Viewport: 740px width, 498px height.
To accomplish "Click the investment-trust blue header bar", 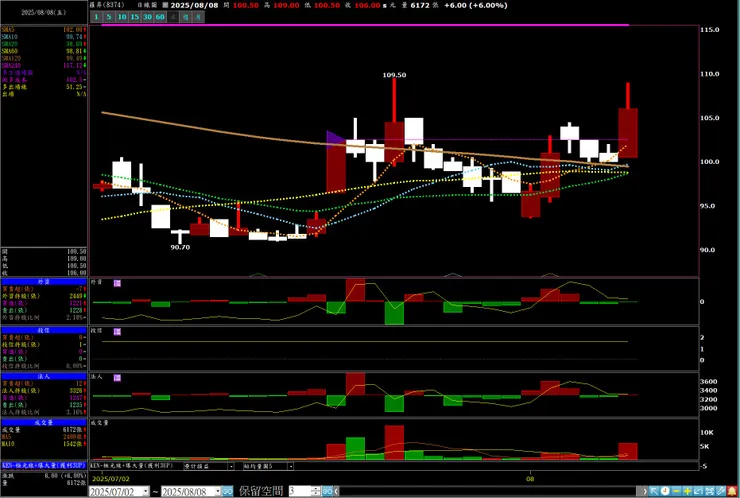I will [x=44, y=330].
